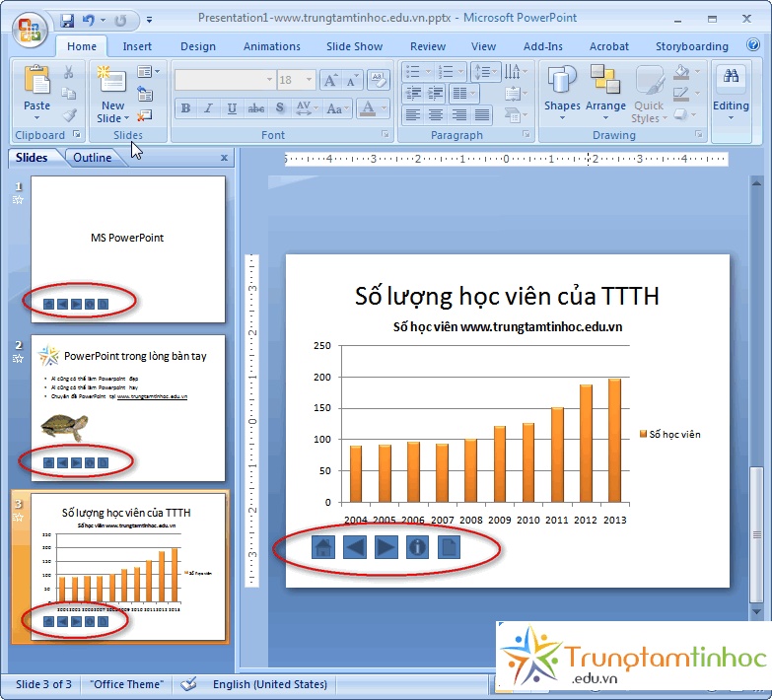The width and height of the screenshot is (772, 700).
Task: Click the Forward action button on slide
Action: point(386,547)
